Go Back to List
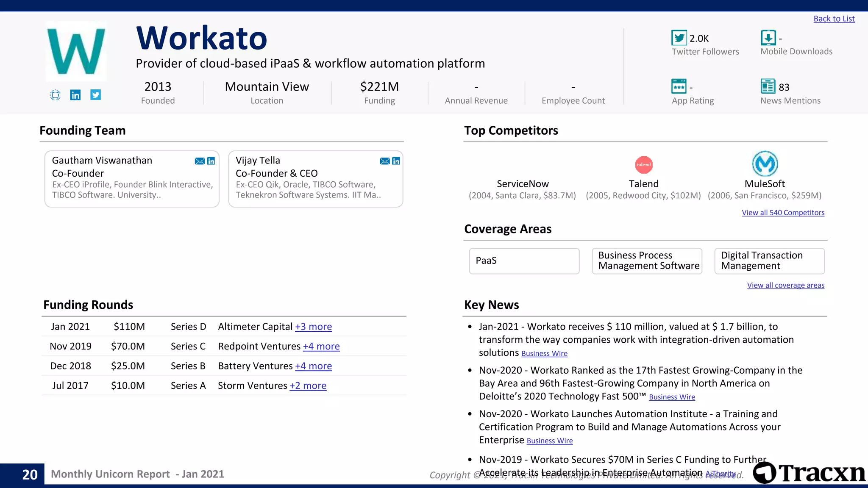Image resolution: width=868 pixels, height=488 pixels. coord(834,19)
